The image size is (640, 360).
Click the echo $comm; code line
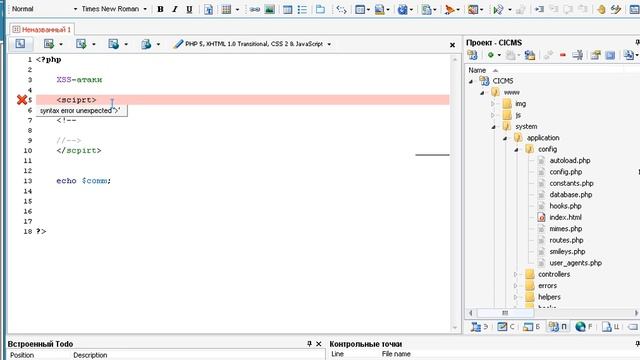coord(84,181)
